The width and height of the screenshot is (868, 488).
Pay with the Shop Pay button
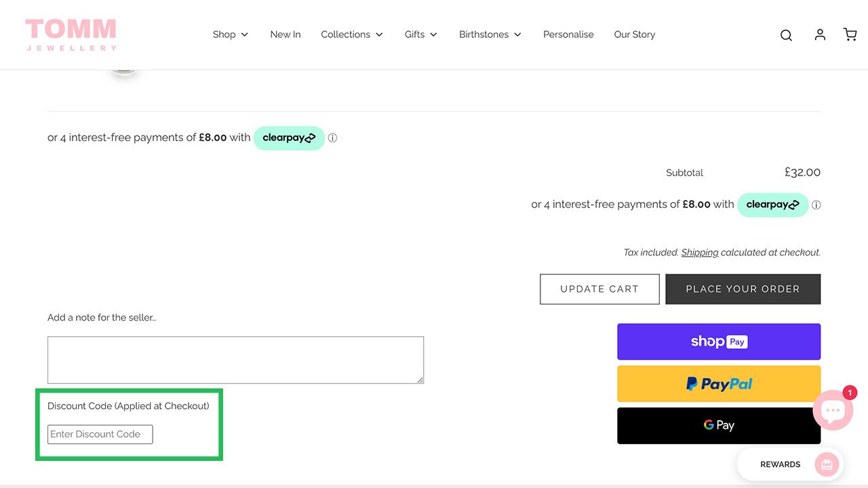[x=719, y=342]
